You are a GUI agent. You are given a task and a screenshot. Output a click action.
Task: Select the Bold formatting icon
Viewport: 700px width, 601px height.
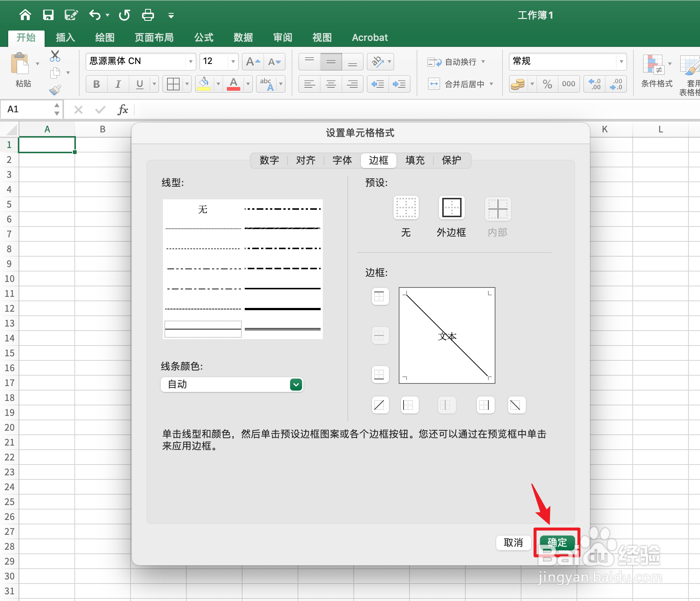[96, 84]
